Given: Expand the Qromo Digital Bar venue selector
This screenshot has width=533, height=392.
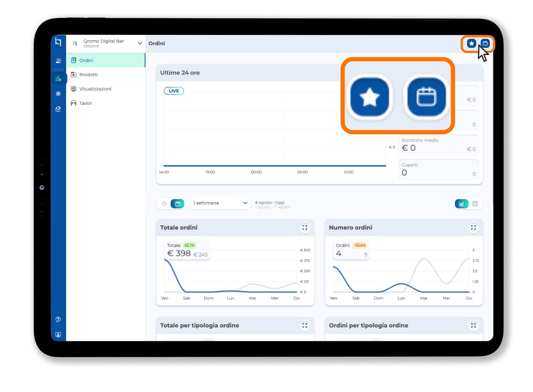Looking at the screenshot, I should 106,43.
